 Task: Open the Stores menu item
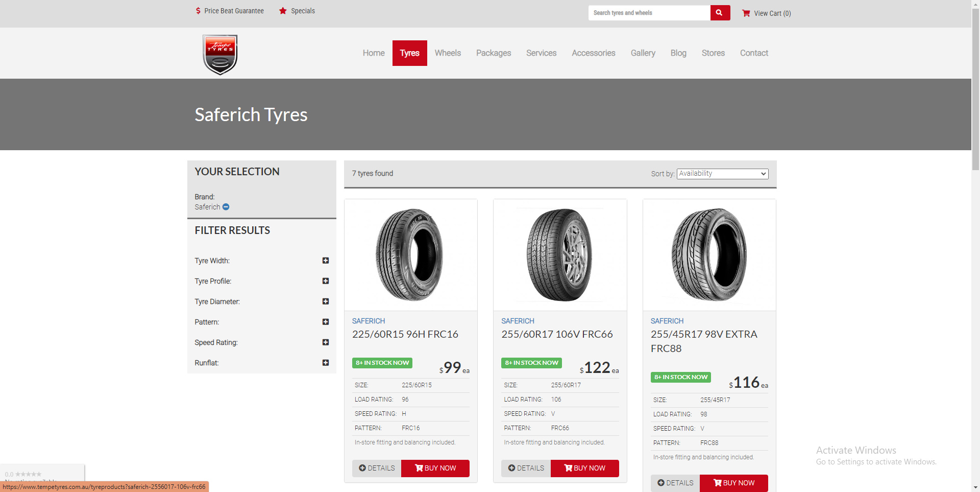(x=713, y=53)
